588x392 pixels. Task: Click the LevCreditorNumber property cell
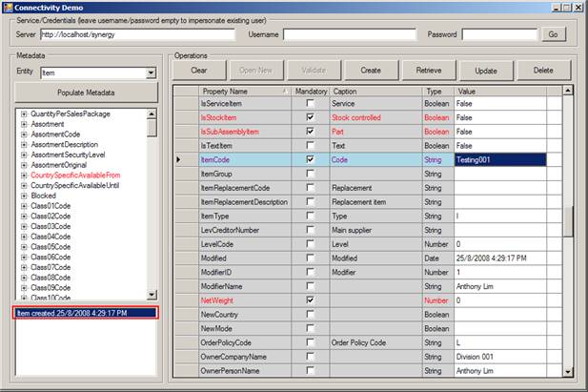pos(245,230)
